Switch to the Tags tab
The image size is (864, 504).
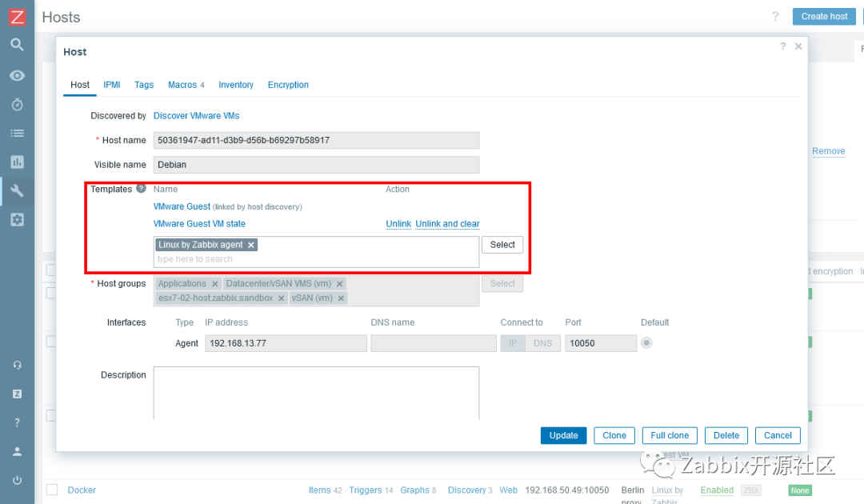144,85
